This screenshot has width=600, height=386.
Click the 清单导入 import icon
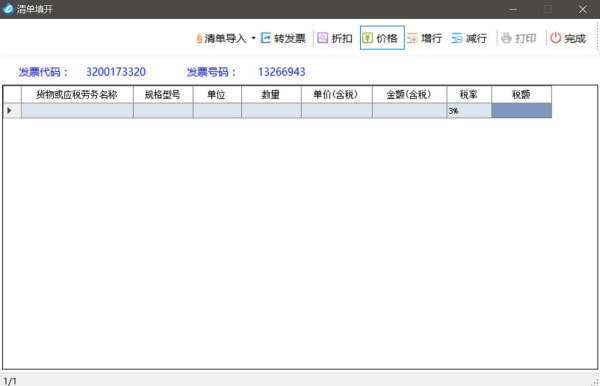coord(199,38)
